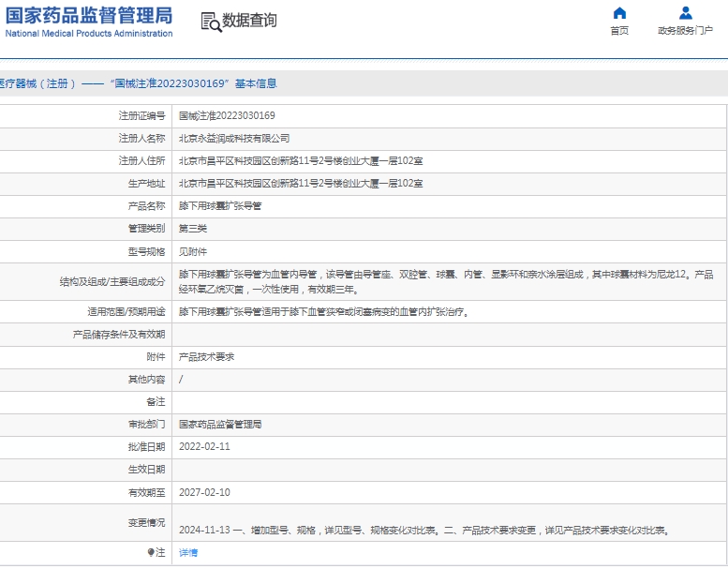Select 北京永益润成科技有限公司 registrant name

[x=234, y=139]
